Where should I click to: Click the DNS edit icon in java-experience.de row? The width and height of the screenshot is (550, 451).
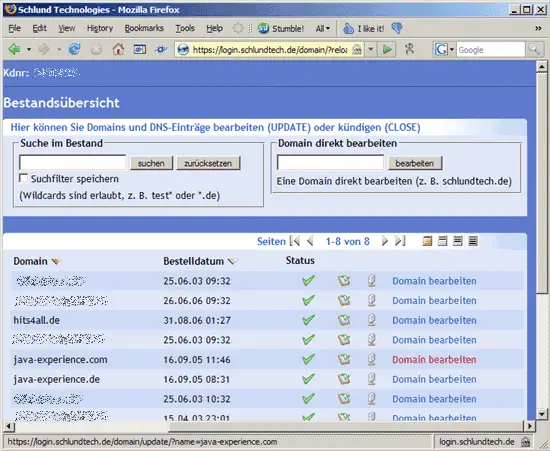click(344, 379)
